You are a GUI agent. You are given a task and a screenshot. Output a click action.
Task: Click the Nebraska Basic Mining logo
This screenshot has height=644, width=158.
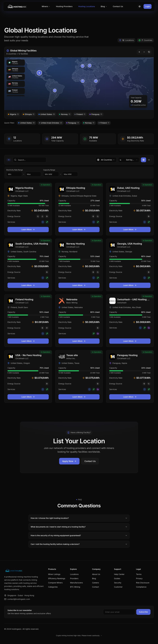pos(61,301)
